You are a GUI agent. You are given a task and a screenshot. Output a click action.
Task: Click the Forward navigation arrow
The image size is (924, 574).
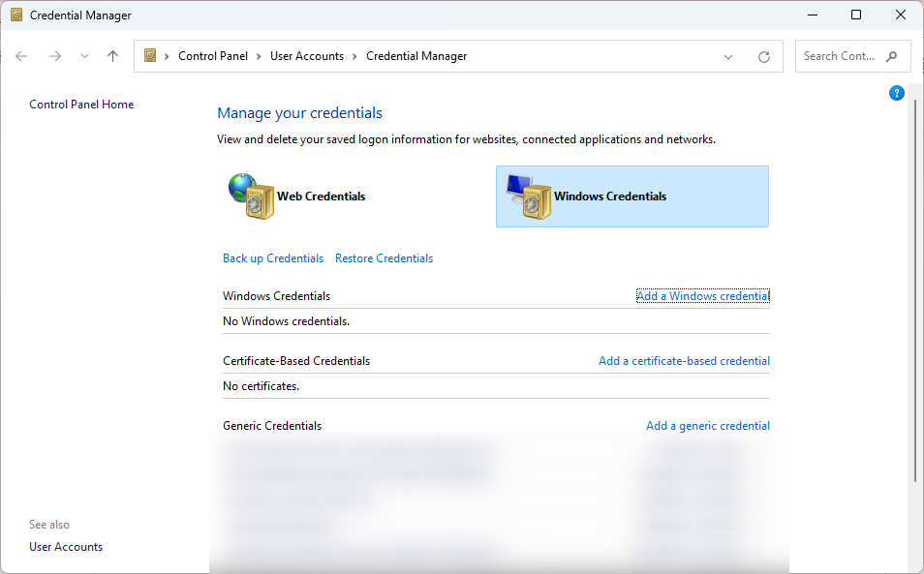click(x=55, y=56)
